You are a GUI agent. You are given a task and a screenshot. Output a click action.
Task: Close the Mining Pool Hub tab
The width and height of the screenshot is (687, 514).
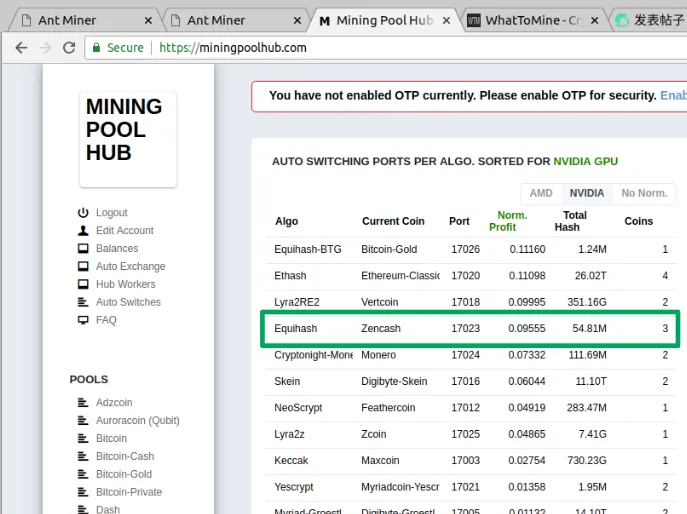click(446, 21)
